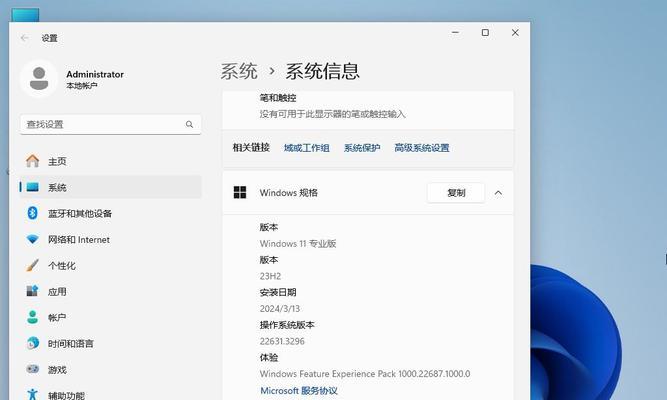Click the 个性化 paintbrush icon
Viewport: 667px width, 400px height.
[32, 265]
